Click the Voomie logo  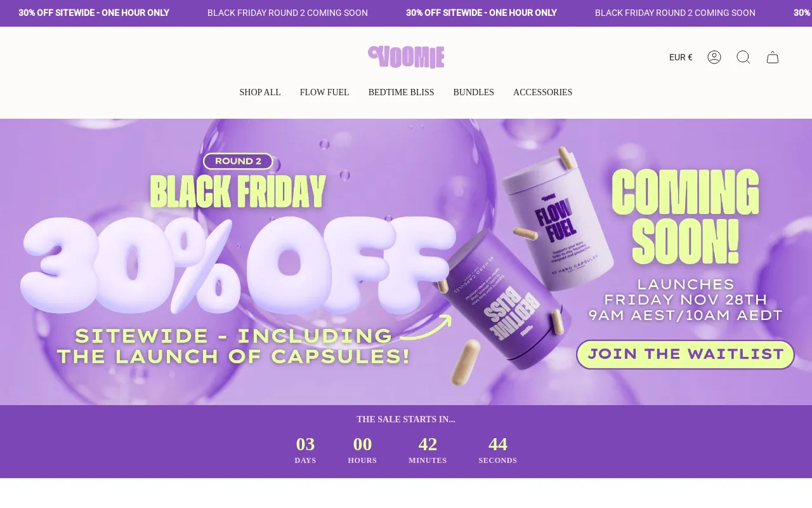406,57
